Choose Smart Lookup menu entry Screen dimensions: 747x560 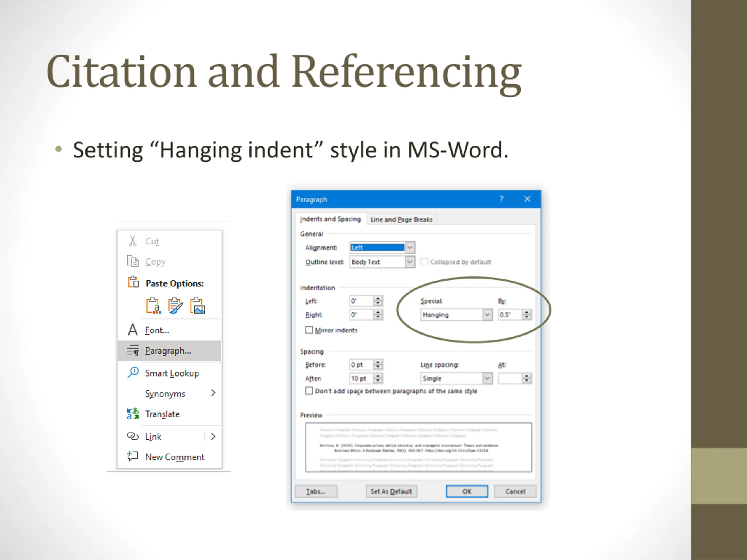[170, 373]
